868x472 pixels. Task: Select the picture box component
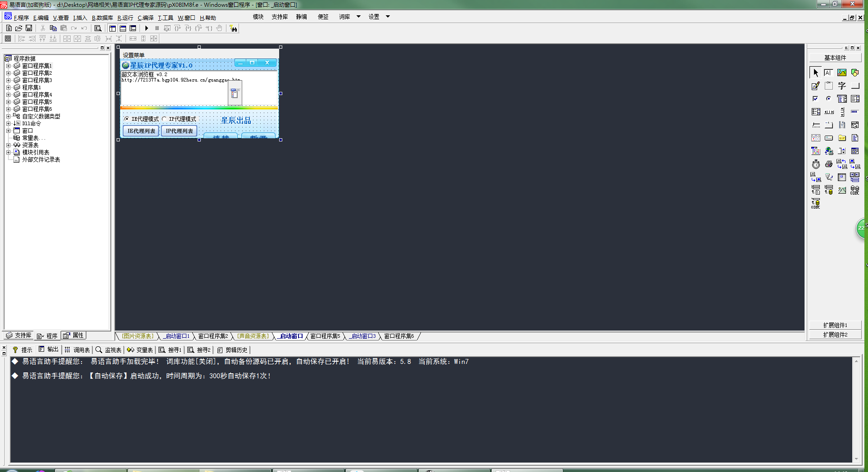pyautogui.click(x=842, y=73)
